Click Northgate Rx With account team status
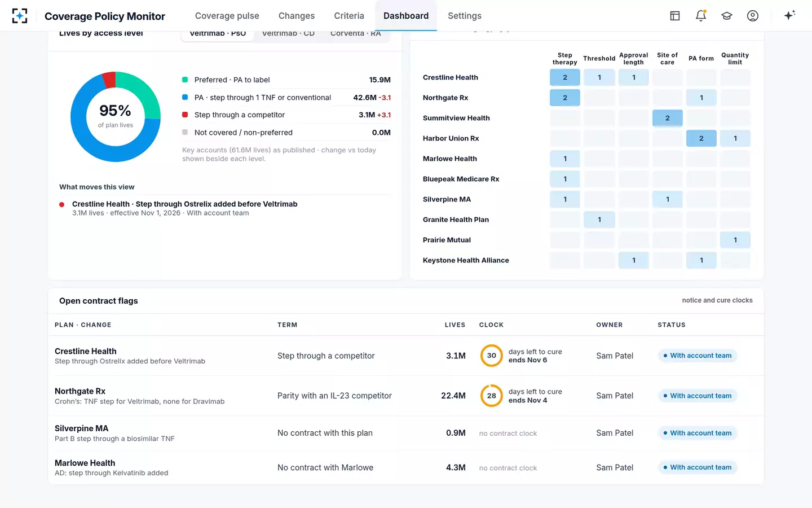This screenshot has height=508, width=812. point(698,396)
